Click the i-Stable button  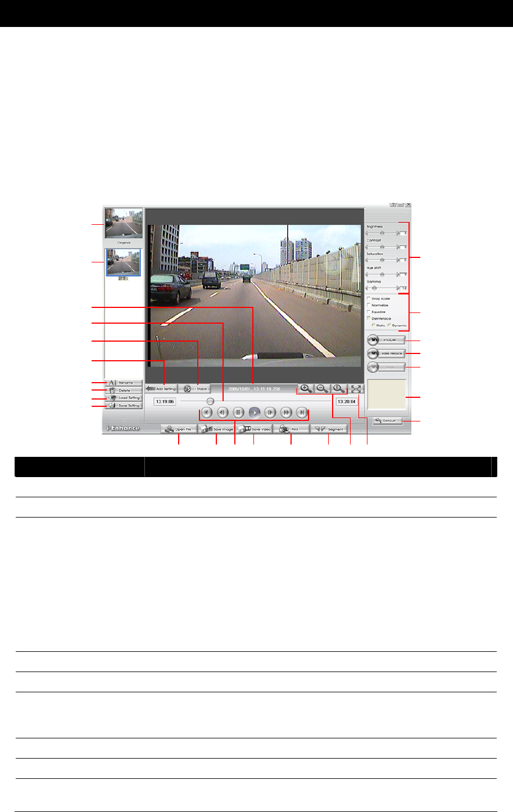pyautogui.click(x=195, y=389)
